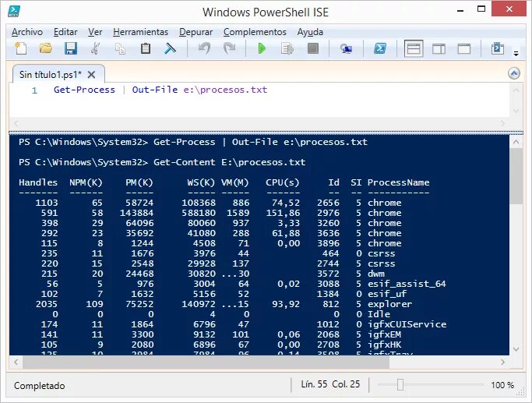Open the Ayuda menu

point(310,32)
